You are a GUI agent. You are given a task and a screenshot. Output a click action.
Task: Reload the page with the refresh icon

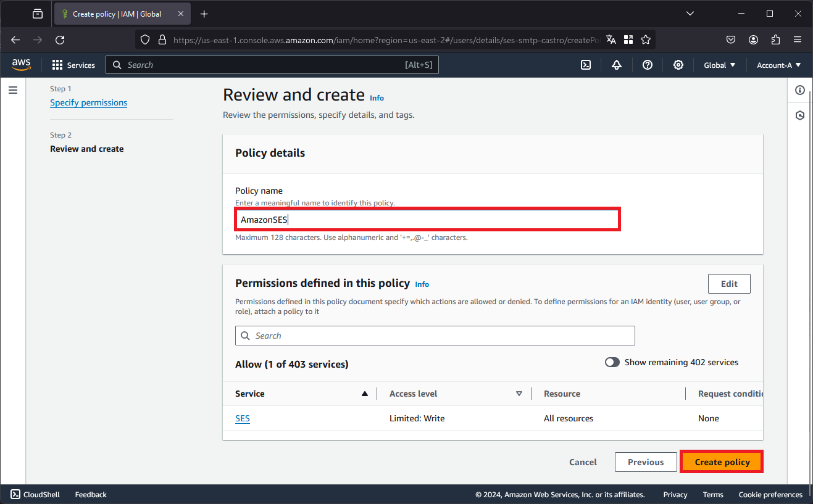tap(60, 39)
